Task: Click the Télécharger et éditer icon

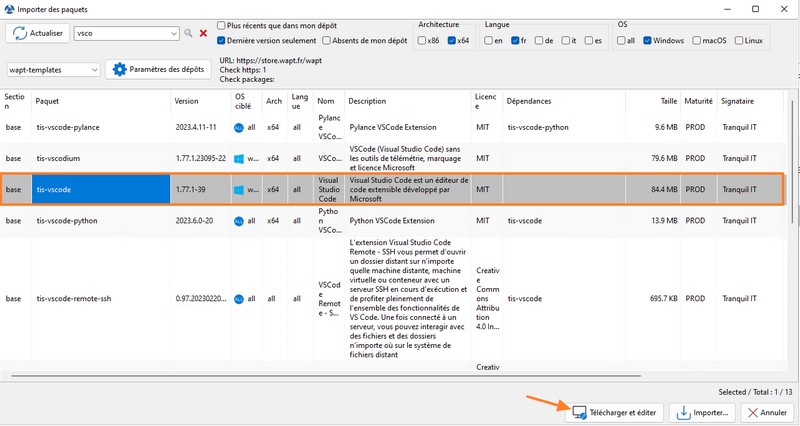Action: (x=577, y=412)
